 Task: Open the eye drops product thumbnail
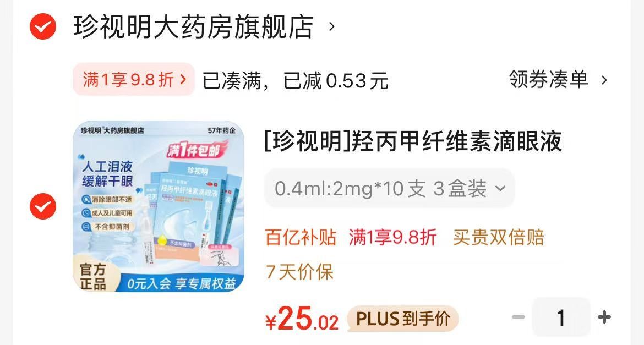(x=159, y=206)
